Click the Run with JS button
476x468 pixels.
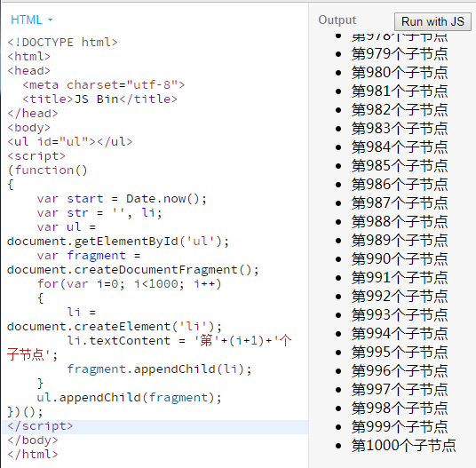point(432,22)
